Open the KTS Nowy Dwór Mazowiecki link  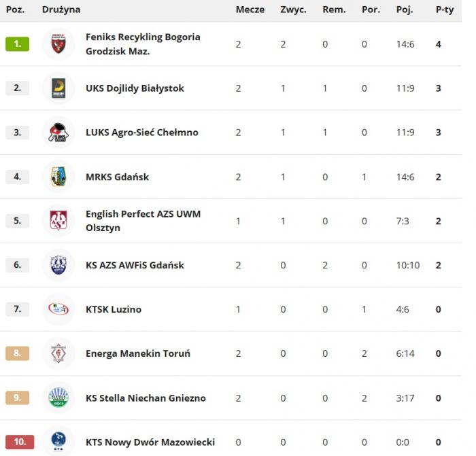pos(151,442)
